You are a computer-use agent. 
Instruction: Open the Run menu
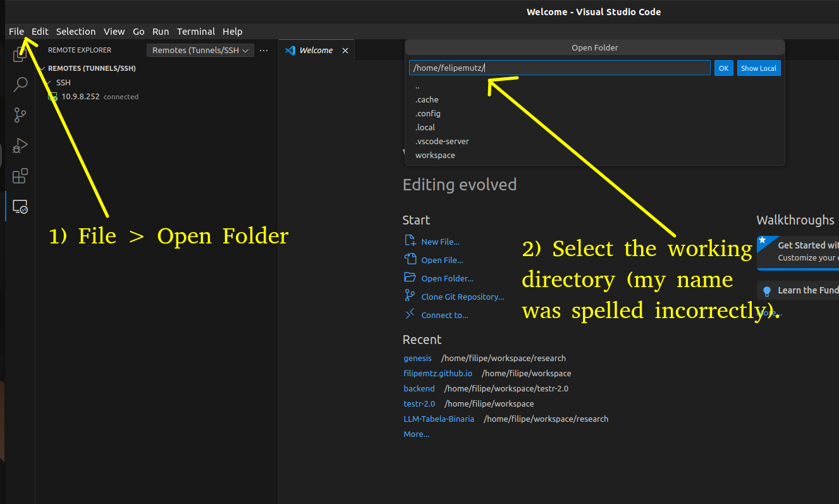161,31
